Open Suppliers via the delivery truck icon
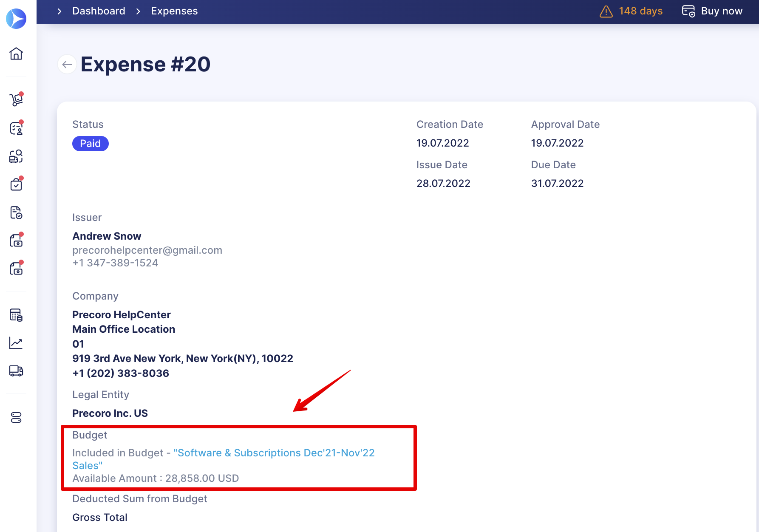Viewport: 759px width, 532px height. [x=16, y=371]
